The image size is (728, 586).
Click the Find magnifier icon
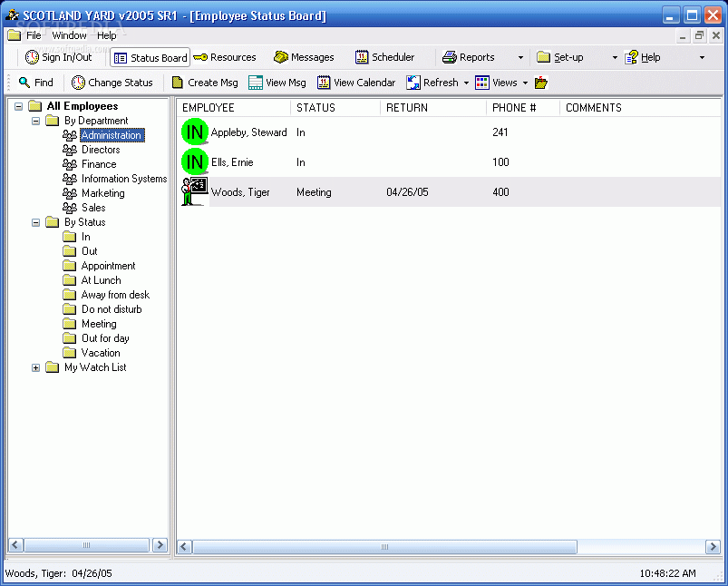tap(24, 83)
